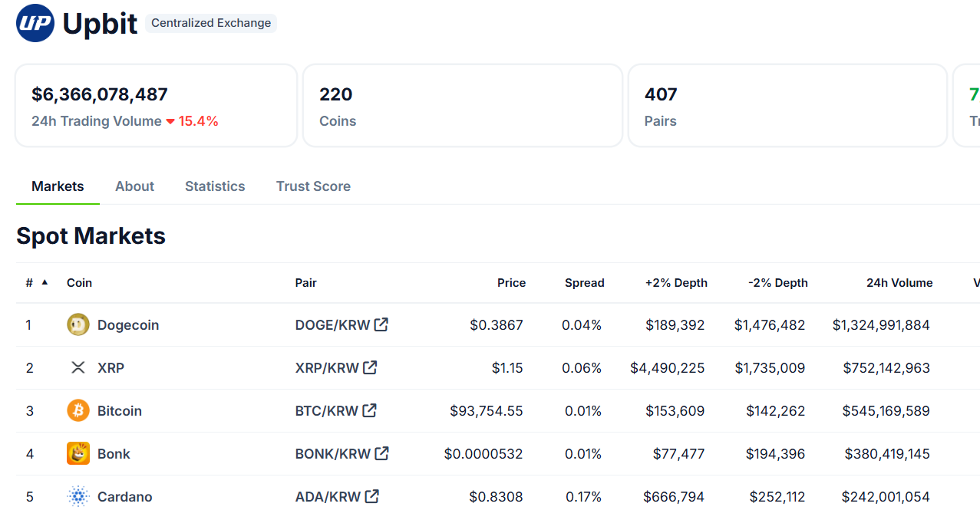Sort table by Coin column header
The image size is (980, 510).
(x=79, y=283)
